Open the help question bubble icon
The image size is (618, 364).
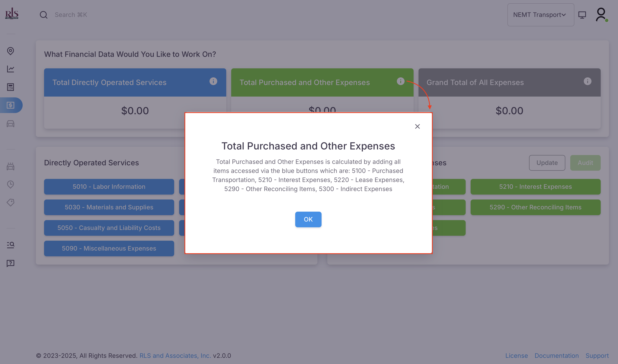10,263
